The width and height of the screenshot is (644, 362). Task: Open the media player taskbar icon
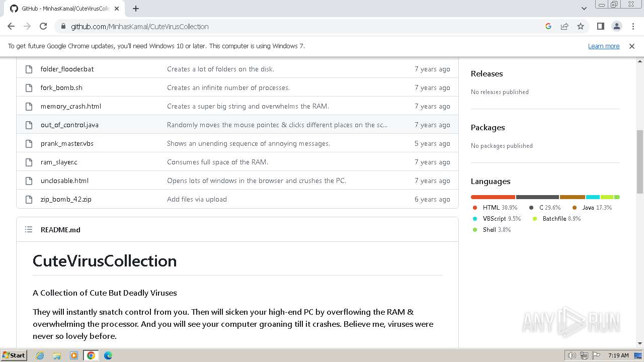[74, 355]
